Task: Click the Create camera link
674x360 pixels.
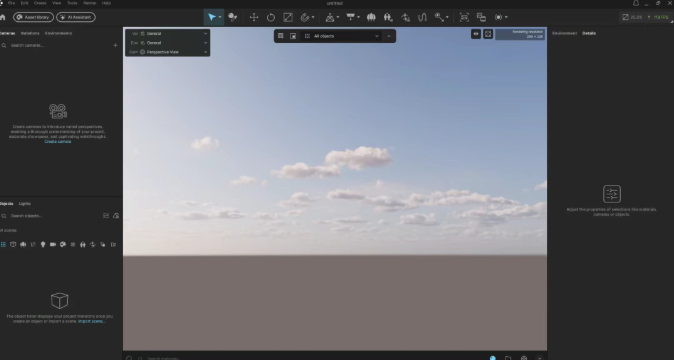Action: click(x=58, y=141)
